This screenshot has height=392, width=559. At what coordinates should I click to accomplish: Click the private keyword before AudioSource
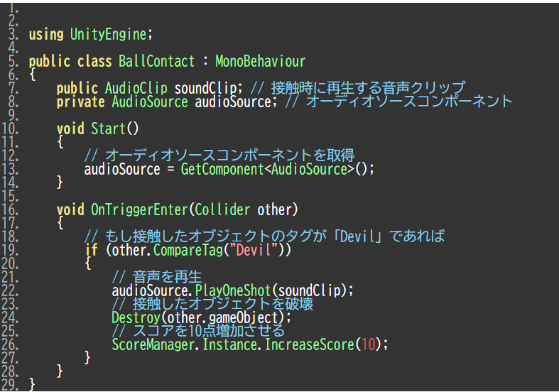(x=80, y=102)
